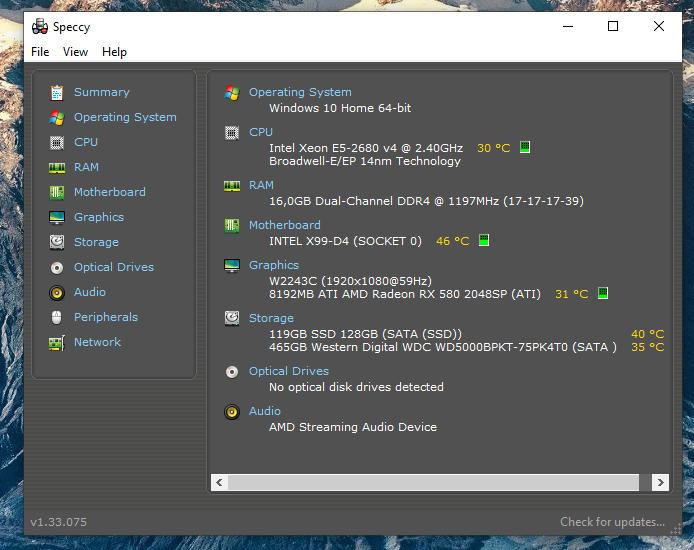Click the Storage hard drive icon in sidebar

tap(57, 242)
